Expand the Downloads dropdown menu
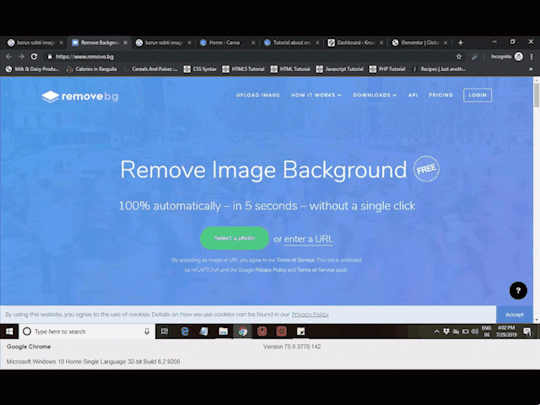The height and width of the screenshot is (405, 540). pyautogui.click(x=374, y=95)
